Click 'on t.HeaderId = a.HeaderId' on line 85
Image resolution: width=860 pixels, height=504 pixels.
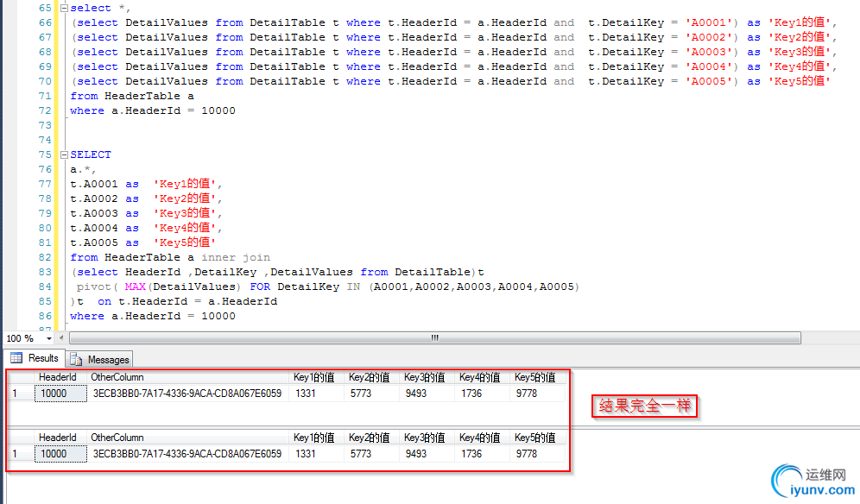click(187, 302)
